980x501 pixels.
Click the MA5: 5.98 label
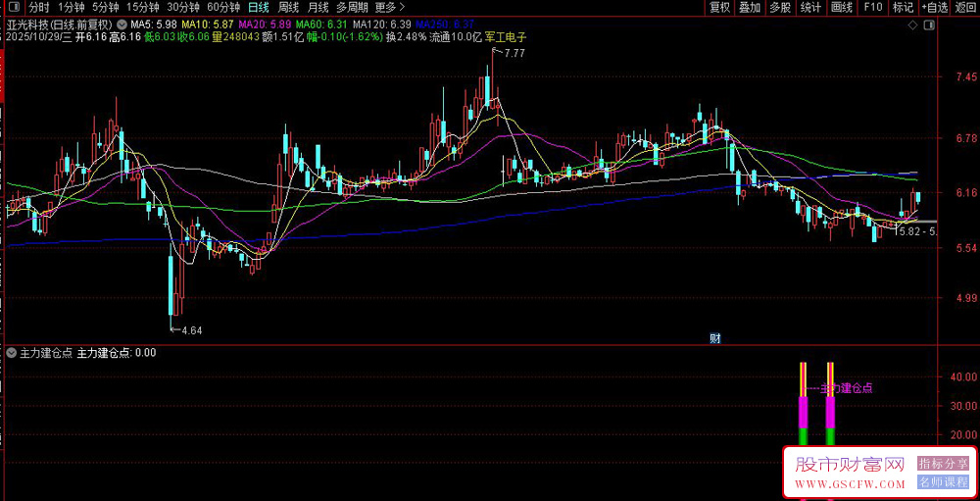point(155,25)
